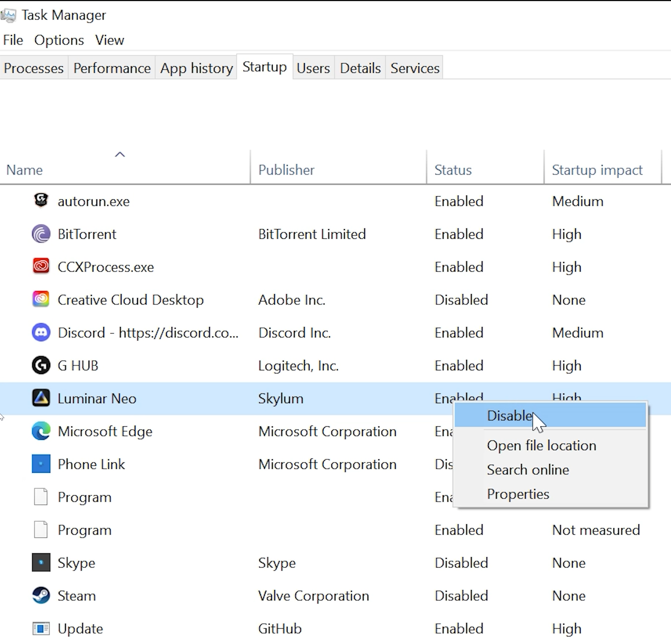Click the blank file icon of the Program row below Phone Link
This screenshot has width=671, height=644.
coord(41,496)
